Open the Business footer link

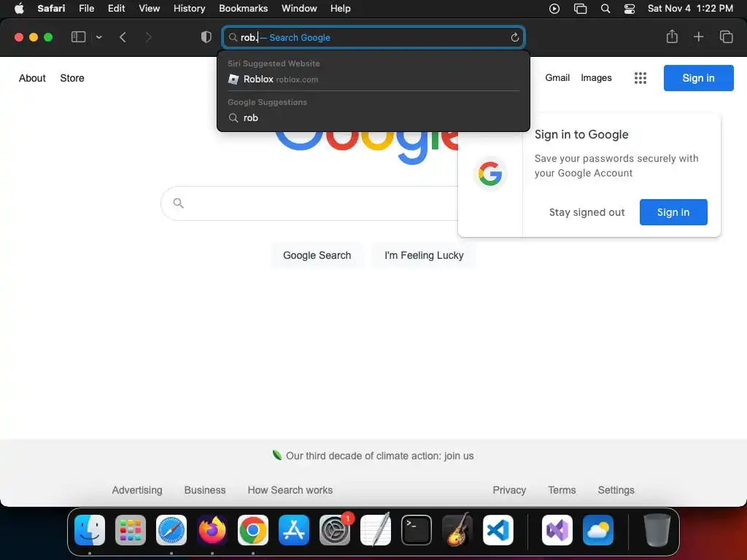[x=205, y=490]
